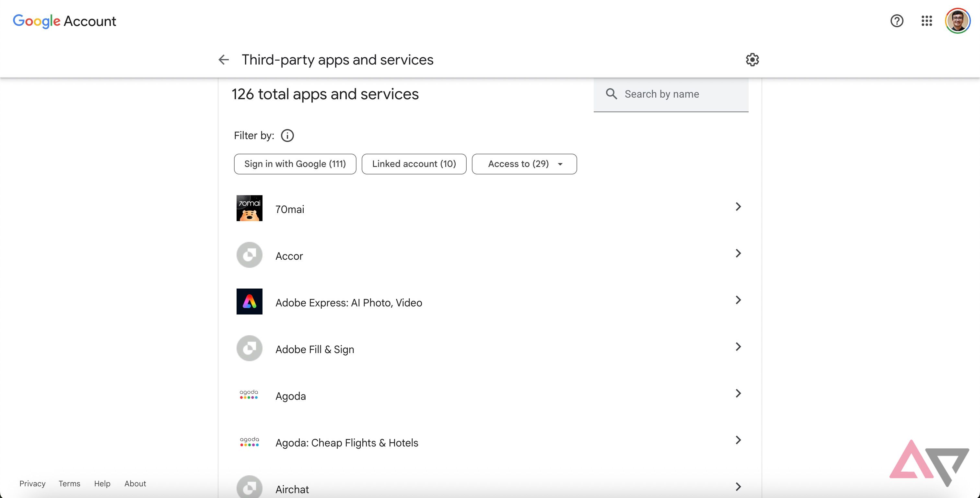
Task: Open the settings gear on the apps page
Action: [x=752, y=60]
